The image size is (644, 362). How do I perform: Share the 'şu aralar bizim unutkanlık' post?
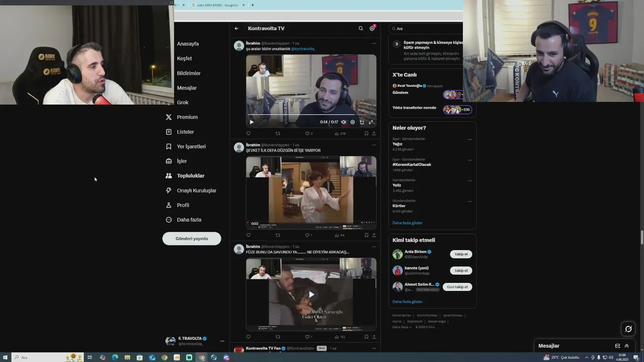click(374, 133)
